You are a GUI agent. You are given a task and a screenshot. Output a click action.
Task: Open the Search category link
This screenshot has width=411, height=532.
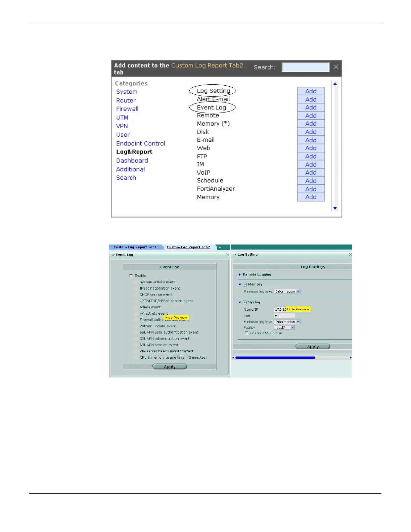(126, 178)
